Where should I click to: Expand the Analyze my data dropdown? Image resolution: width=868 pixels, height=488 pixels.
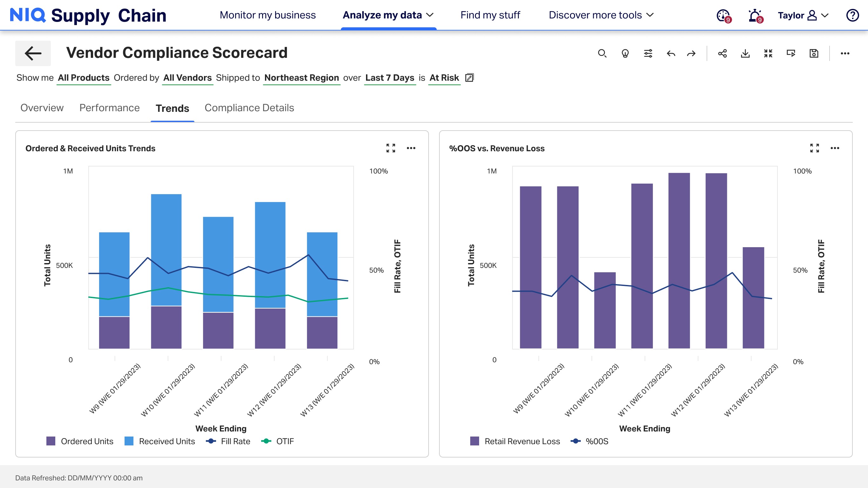[388, 15]
